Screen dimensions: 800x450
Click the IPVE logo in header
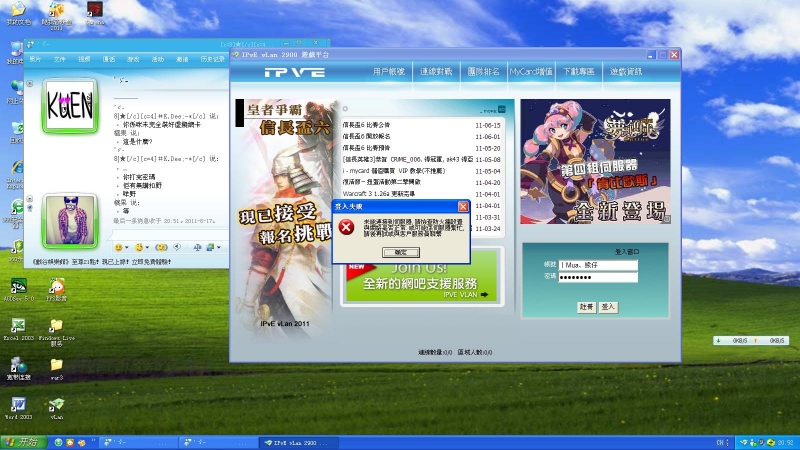pyautogui.click(x=294, y=72)
